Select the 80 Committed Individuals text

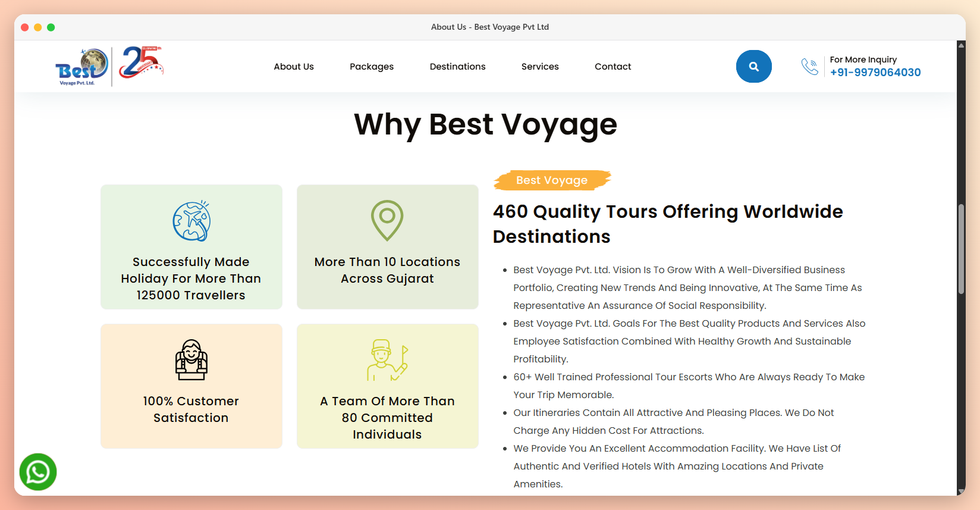coord(387,418)
